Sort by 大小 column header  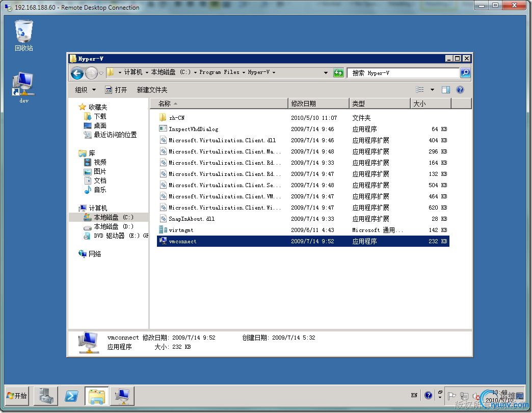pyautogui.click(x=431, y=104)
